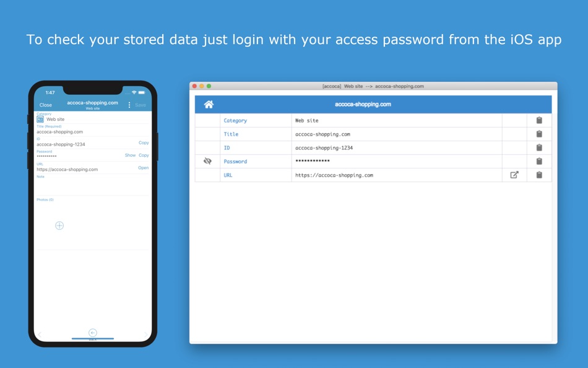The image size is (588, 368).
Task: Copy the ID value with clipboard icon
Action: (x=539, y=147)
